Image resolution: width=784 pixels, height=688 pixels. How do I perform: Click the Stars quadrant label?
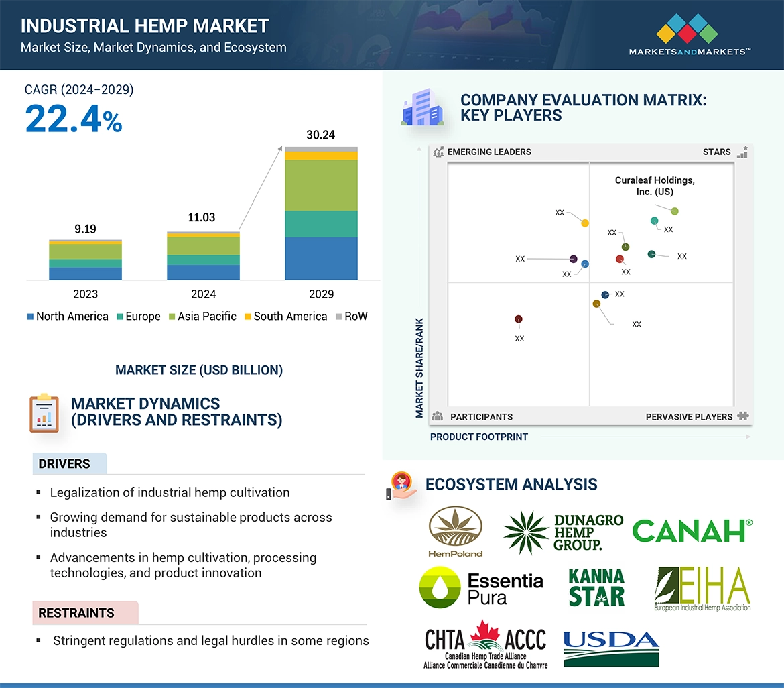[x=716, y=152]
